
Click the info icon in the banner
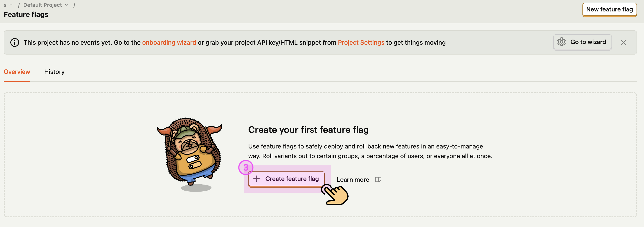point(15,42)
